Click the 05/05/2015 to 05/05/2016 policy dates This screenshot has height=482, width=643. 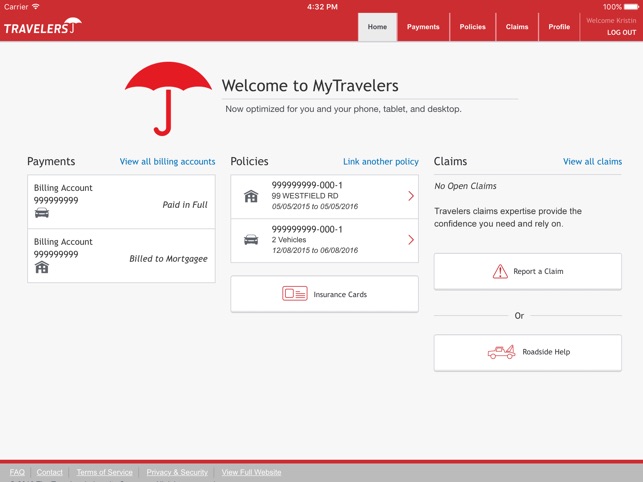pos(315,206)
